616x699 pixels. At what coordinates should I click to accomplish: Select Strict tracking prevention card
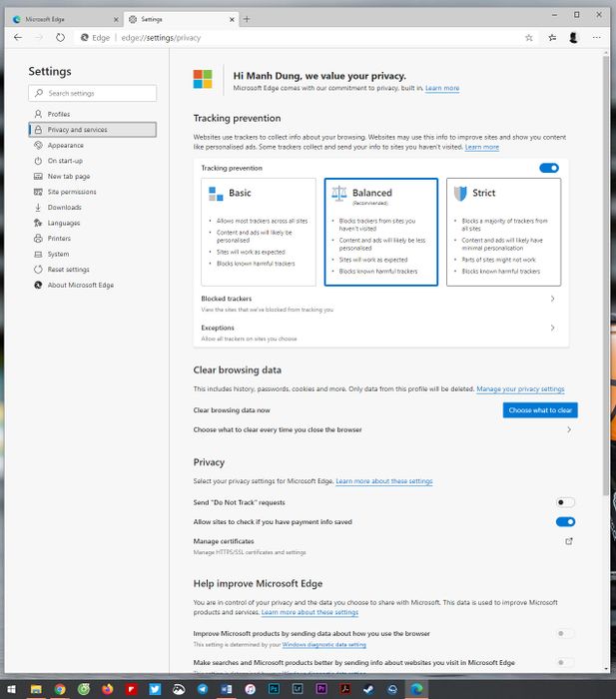pyautogui.click(x=503, y=232)
